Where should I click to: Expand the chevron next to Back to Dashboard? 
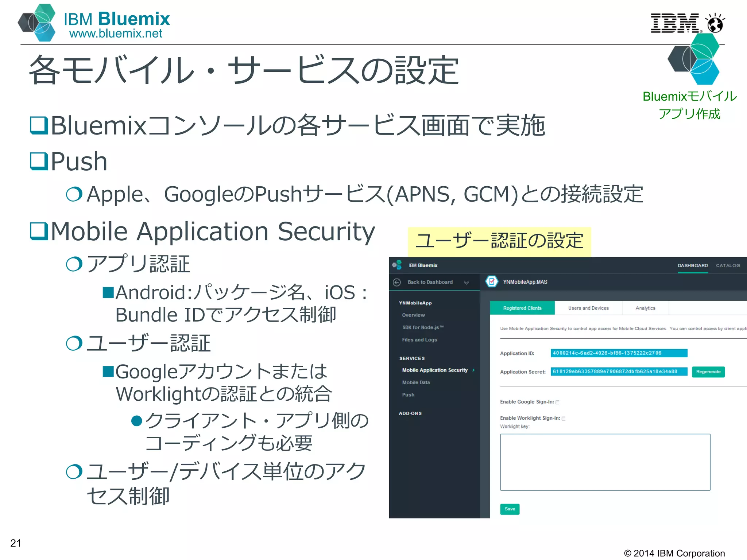pyautogui.click(x=466, y=283)
